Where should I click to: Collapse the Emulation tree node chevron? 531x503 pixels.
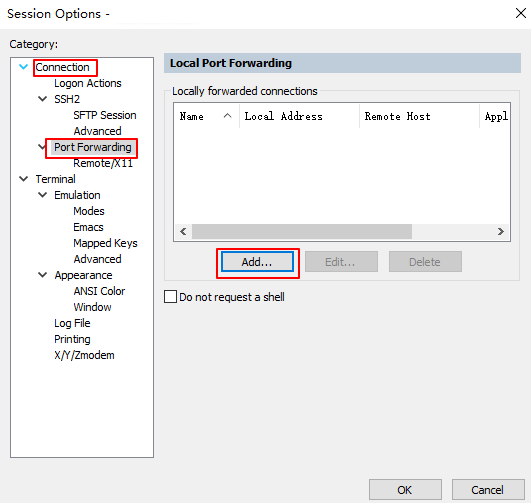coord(42,195)
